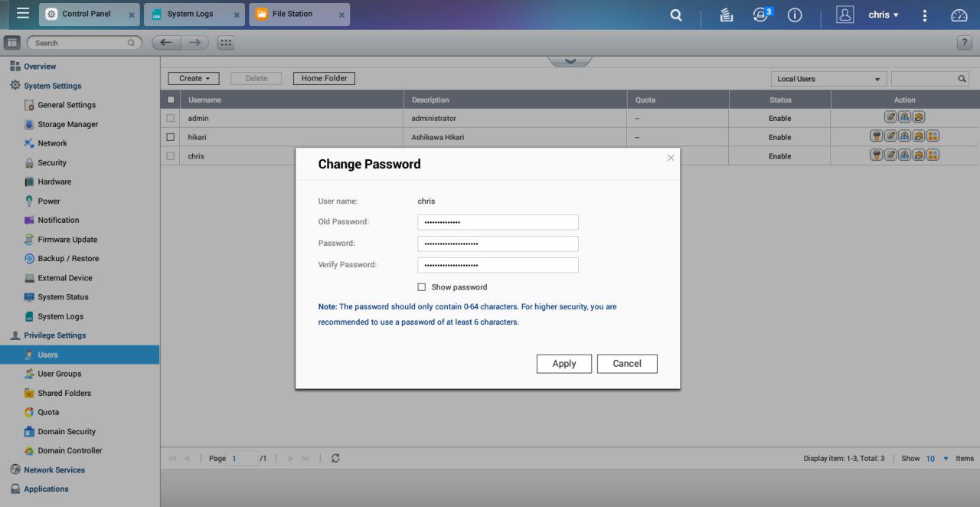
Task: Enable the Show password checkbox
Action: pyautogui.click(x=422, y=287)
